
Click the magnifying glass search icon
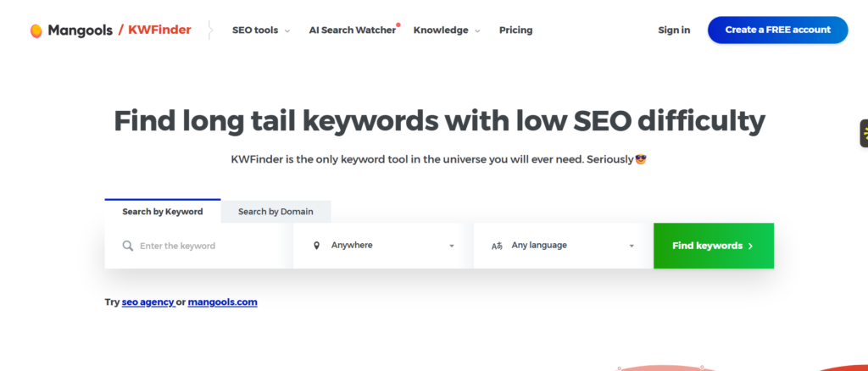128,246
